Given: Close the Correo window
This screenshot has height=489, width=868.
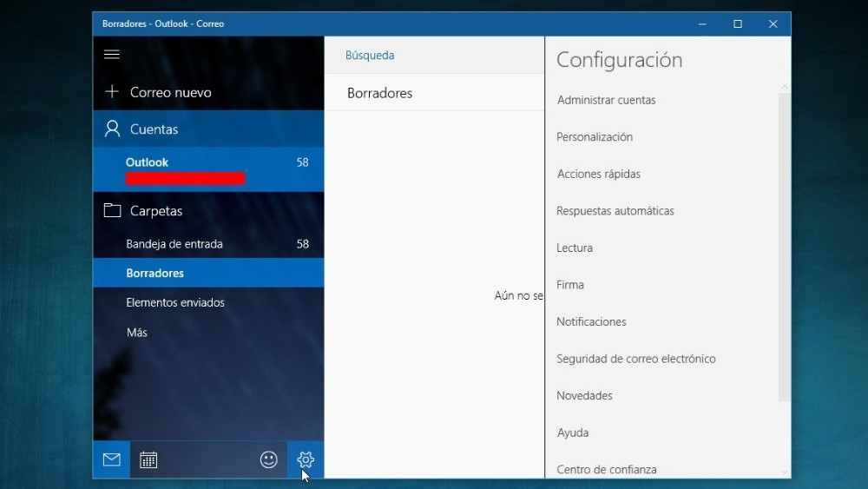Looking at the screenshot, I should tap(773, 23).
